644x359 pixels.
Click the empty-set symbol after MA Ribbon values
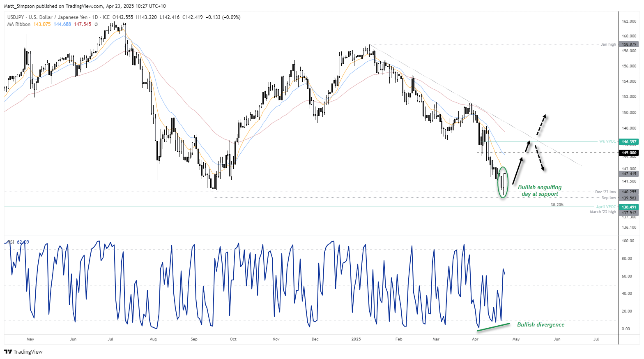pos(96,24)
